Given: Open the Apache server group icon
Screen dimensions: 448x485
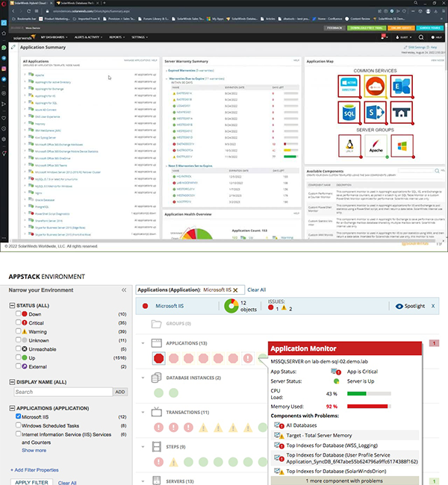Looking at the screenshot, I should [376, 145].
